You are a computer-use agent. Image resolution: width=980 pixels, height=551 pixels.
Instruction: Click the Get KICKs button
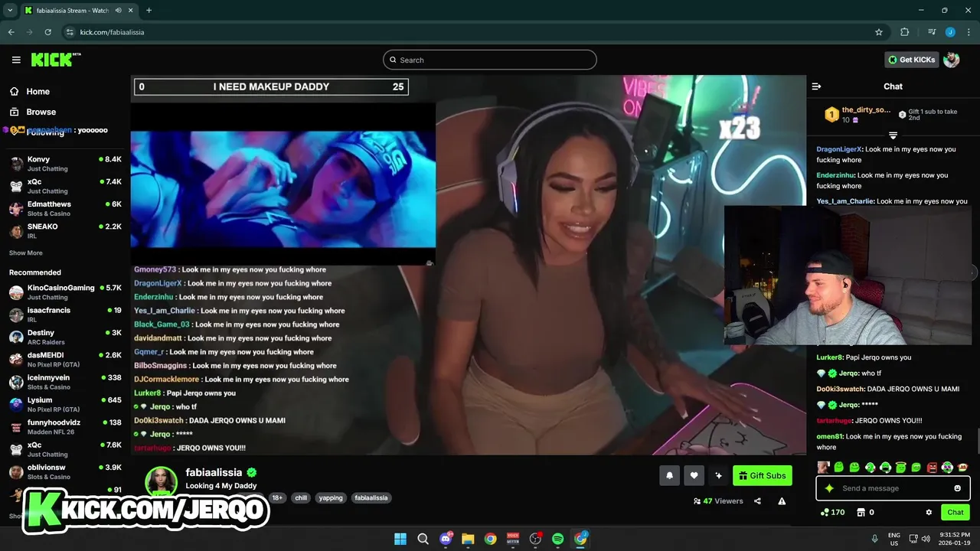tap(911, 60)
